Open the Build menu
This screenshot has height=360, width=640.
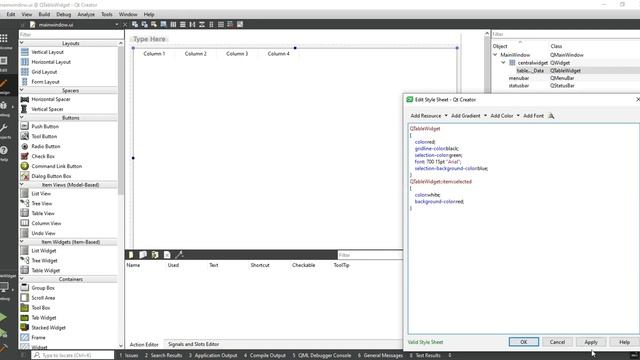44,14
